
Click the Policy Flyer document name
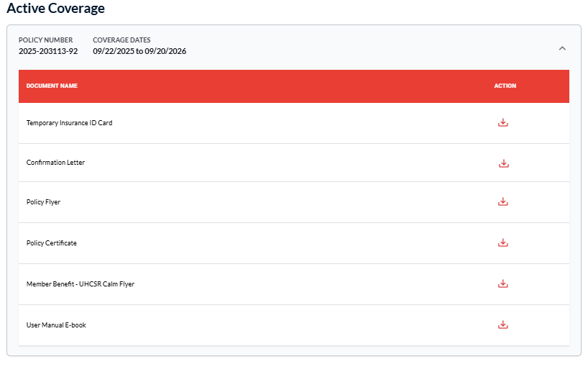click(43, 202)
